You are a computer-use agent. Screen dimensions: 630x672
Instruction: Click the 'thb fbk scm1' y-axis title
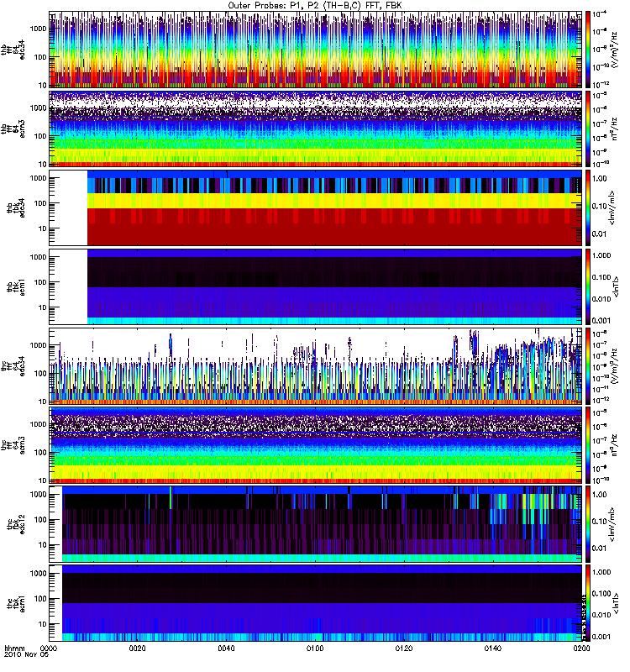coord(16,287)
